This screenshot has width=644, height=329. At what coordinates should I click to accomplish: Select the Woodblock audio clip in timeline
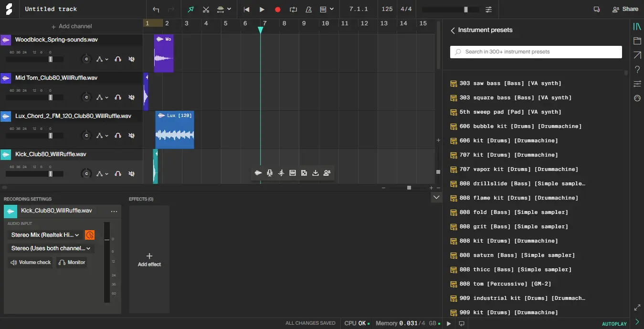[x=164, y=53]
